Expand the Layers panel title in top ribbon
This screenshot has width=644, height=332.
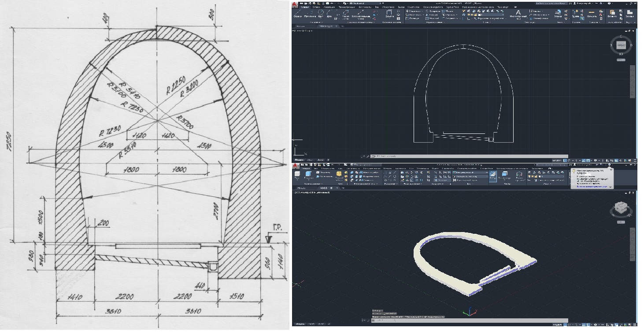(x=486, y=22)
